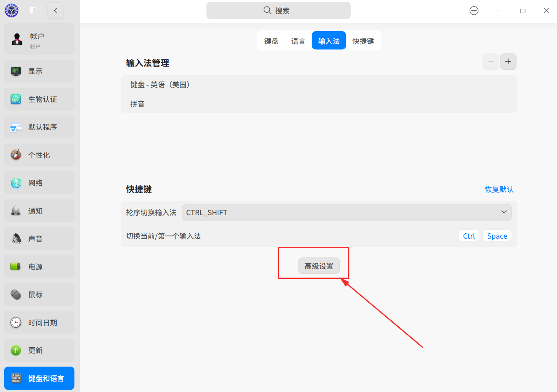Click the magnifier icon in search bar
557x392 pixels.
pyautogui.click(x=267, y=10)
